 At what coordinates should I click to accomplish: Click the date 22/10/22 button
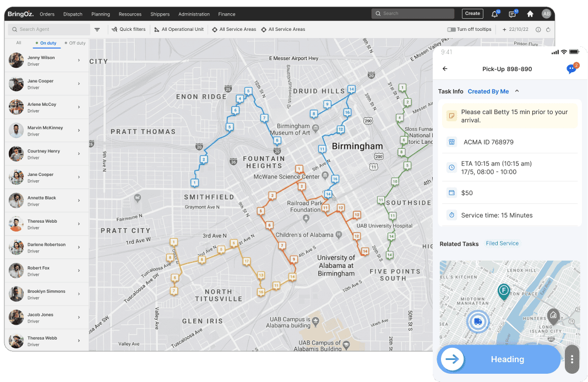tap(515, 29)
